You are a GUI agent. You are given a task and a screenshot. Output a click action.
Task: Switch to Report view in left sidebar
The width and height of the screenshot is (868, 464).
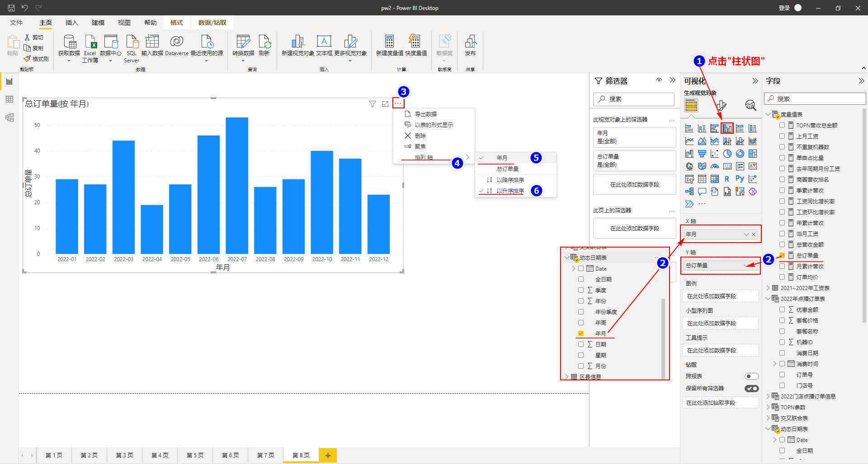9,81
